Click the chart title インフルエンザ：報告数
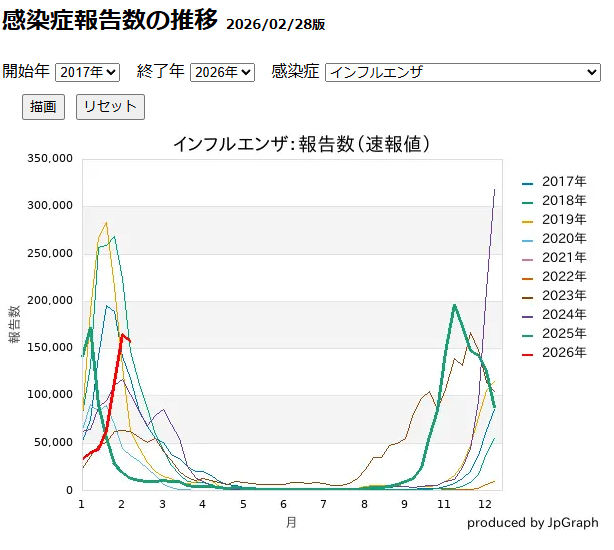 301,144
